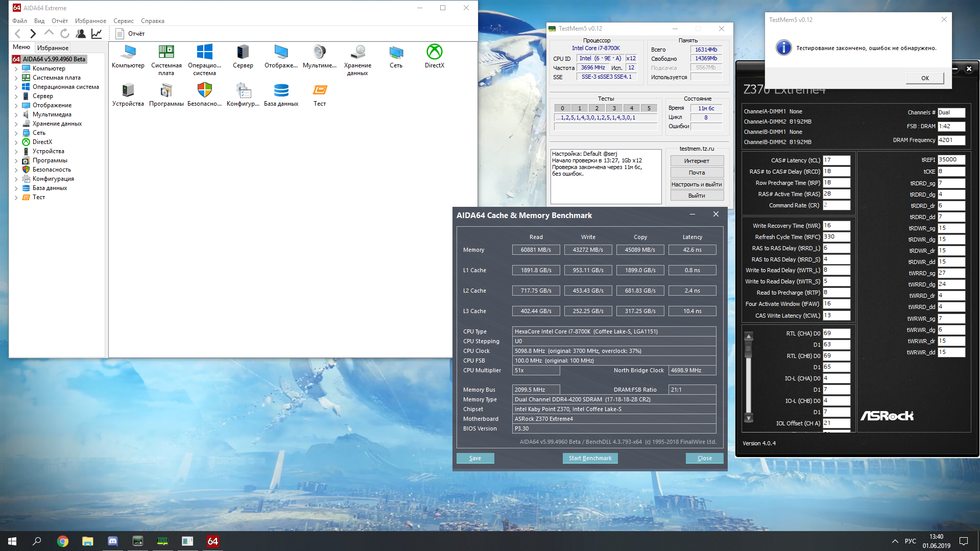Click the refresh toolbar icon

[65, 34]
